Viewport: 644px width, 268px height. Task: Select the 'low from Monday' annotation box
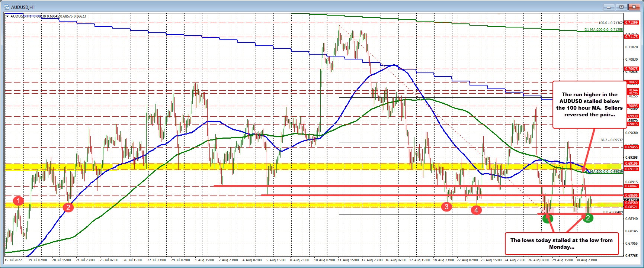pos(561,243)
